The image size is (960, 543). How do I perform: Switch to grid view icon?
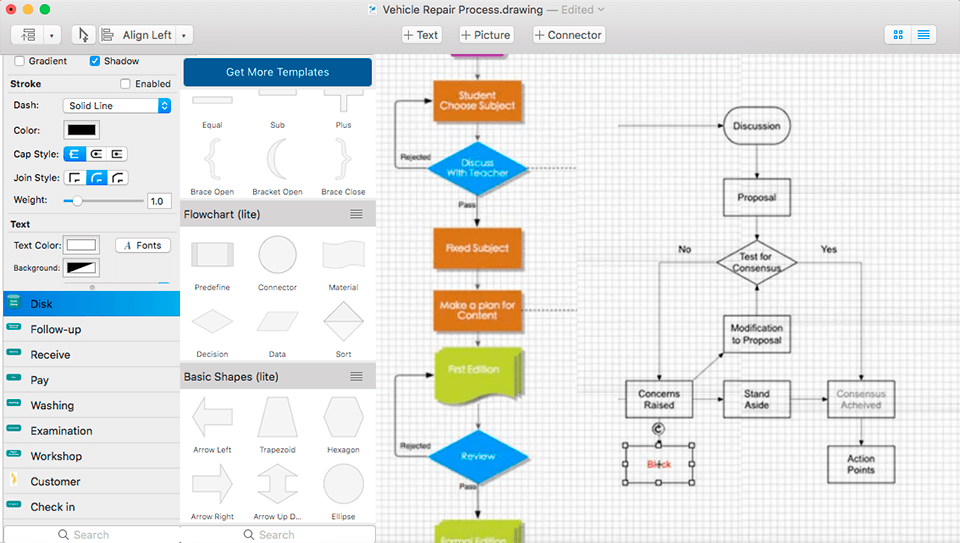(898, 35)
